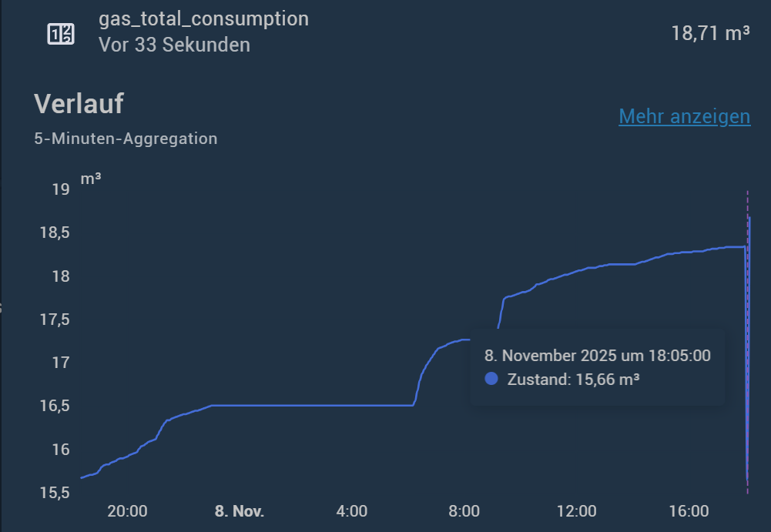Screen dimensions: 771x532
Task: Click the 16:00 x-axis time label
Action: pyautogui.click(x=689, y=511)
